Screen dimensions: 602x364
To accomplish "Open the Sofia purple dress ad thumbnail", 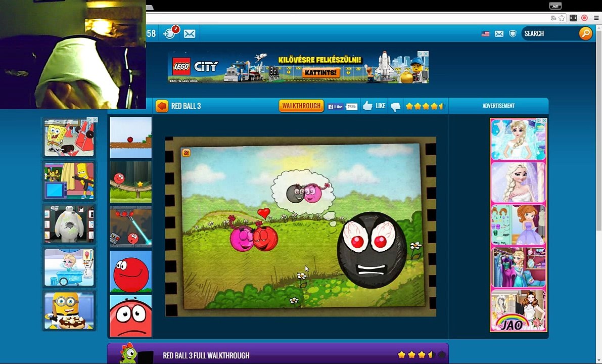I will pyautogui.click(x=518, y=225).
